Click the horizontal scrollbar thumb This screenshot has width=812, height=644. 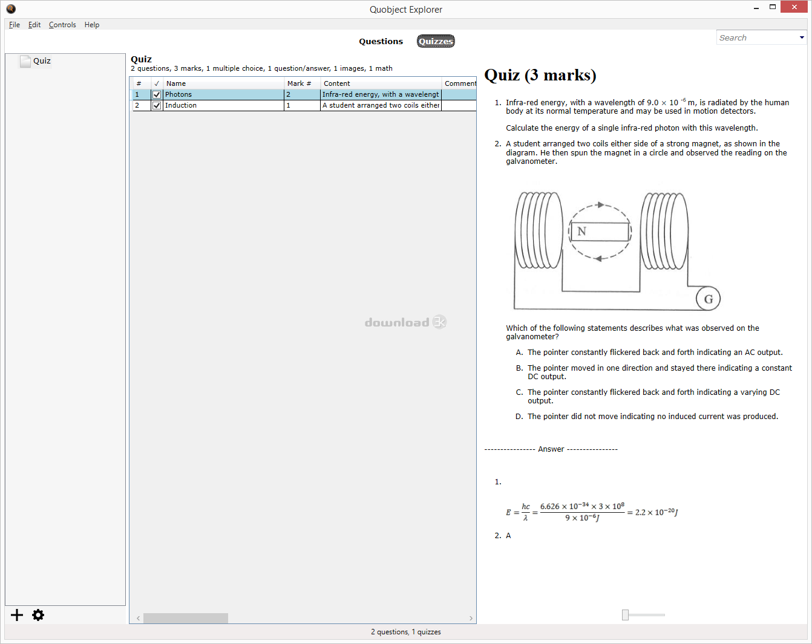point(186,618)
